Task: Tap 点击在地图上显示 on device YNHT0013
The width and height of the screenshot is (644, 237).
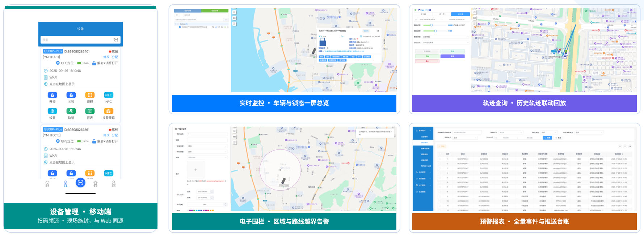Action: (62, 162)
